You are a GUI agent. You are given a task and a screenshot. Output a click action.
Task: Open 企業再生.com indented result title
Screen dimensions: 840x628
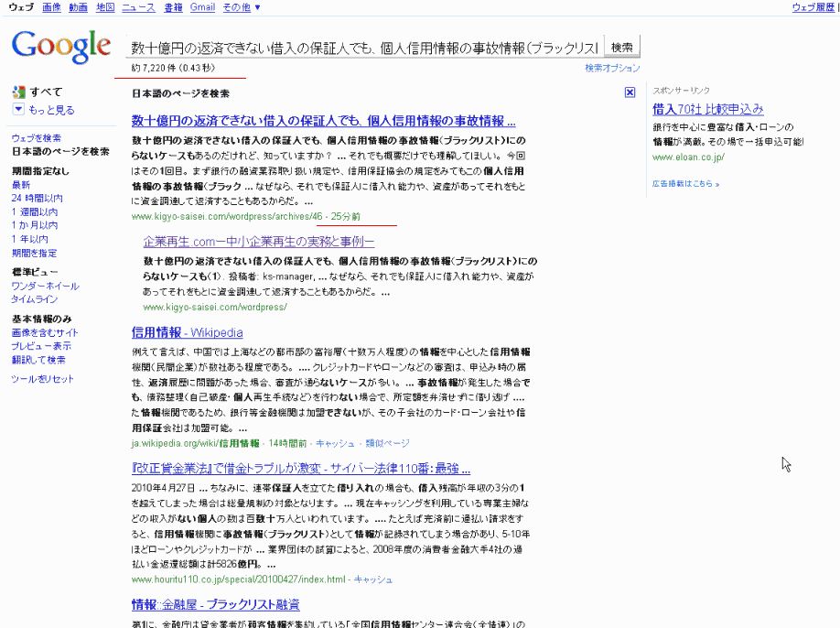tap(259, 242)
